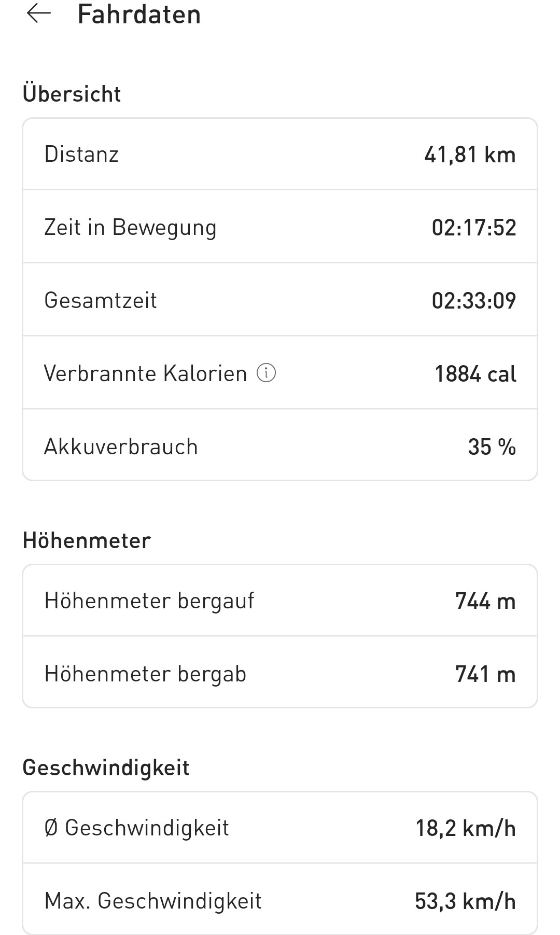Click the Akkuverbrauch row label
The image size is (560, 935).
121,447
